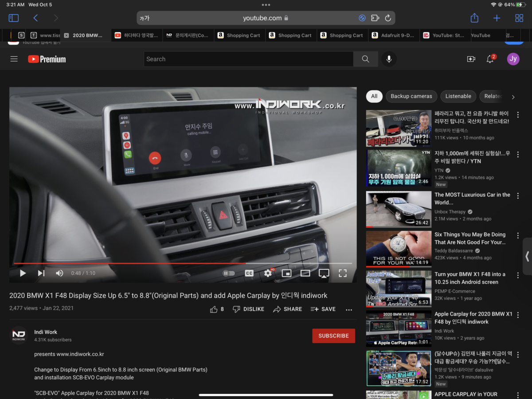Screen dimensions: 532x399
Task: Subscribe to Indi Work channel
Action: click(x=333, y=336)
